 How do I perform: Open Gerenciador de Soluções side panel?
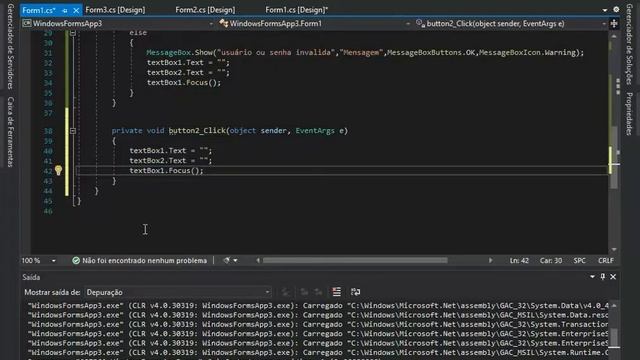pos(629,44)
